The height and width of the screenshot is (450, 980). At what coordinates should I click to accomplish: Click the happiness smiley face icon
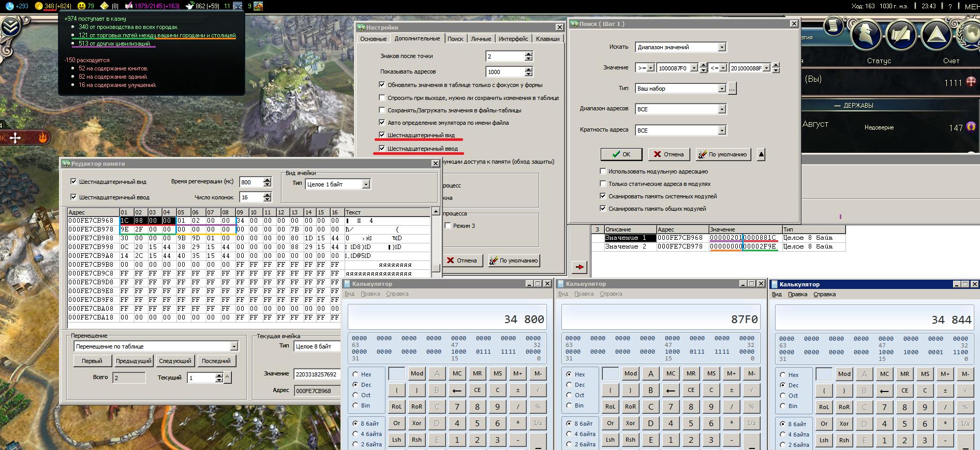(x=81, y=6)
